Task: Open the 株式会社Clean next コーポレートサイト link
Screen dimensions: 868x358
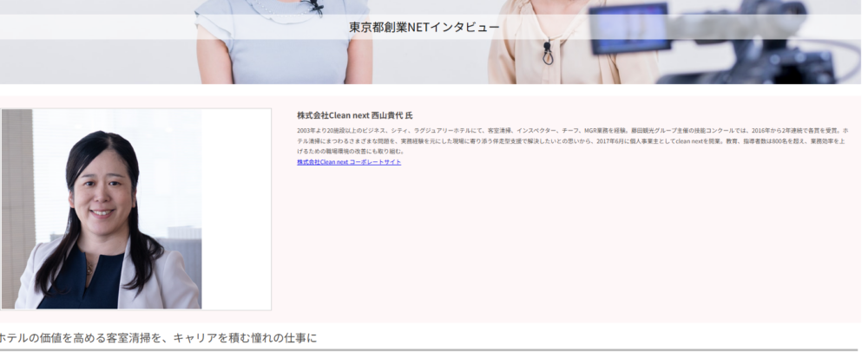Action: point(348,162)
